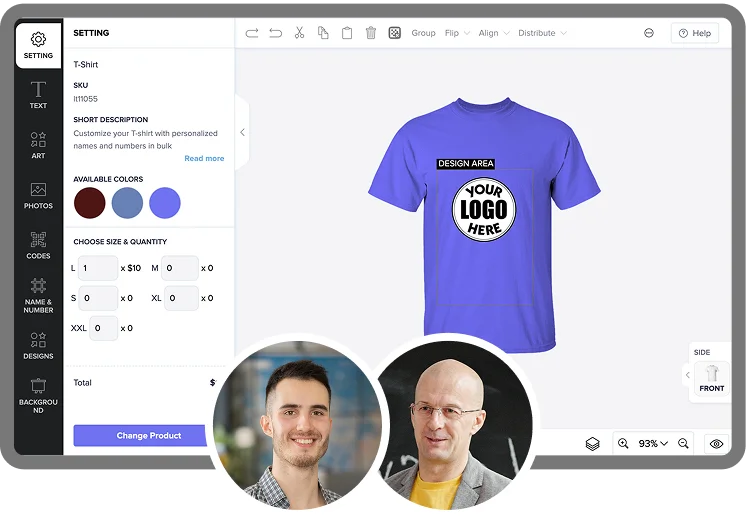The image size is (746, 519).
Task: Open the Art sidebar tab
Action: coord(39,145)
